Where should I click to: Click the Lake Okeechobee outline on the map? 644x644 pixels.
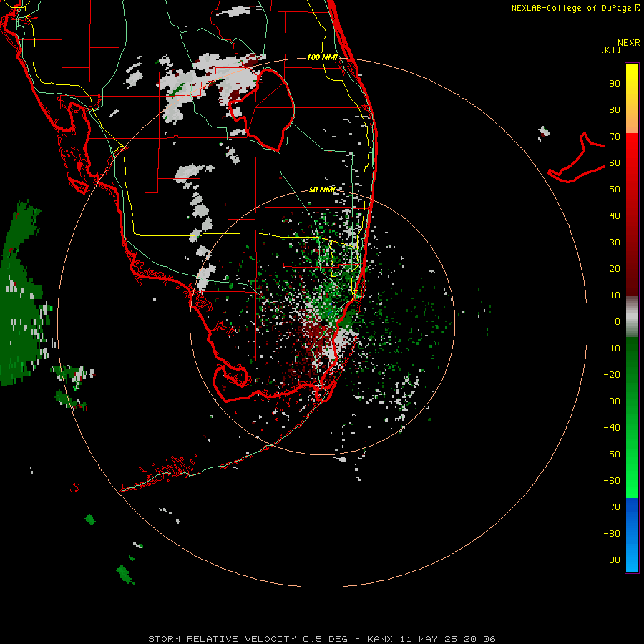[x=262, y=110]
